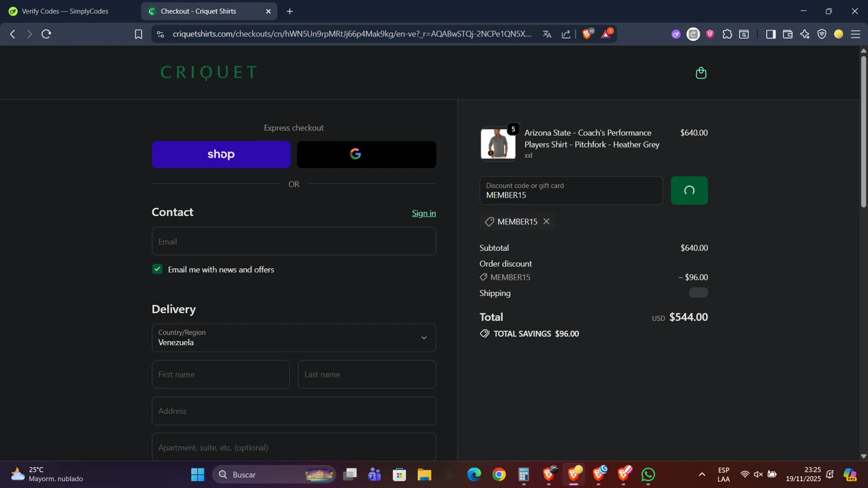Close the Checkout - Criquet Shirts tab
The image size is (868, 488).
tap(269, 11)
